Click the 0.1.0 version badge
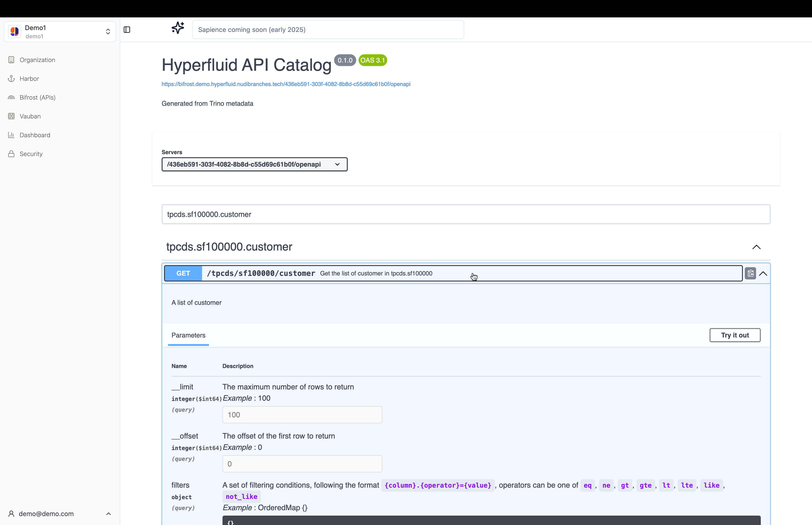 [x=345, y=60]
